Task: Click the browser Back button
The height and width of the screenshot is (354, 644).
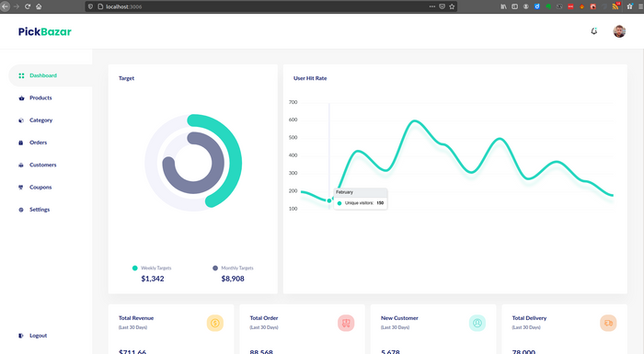Action: click(x=5, y=6)
